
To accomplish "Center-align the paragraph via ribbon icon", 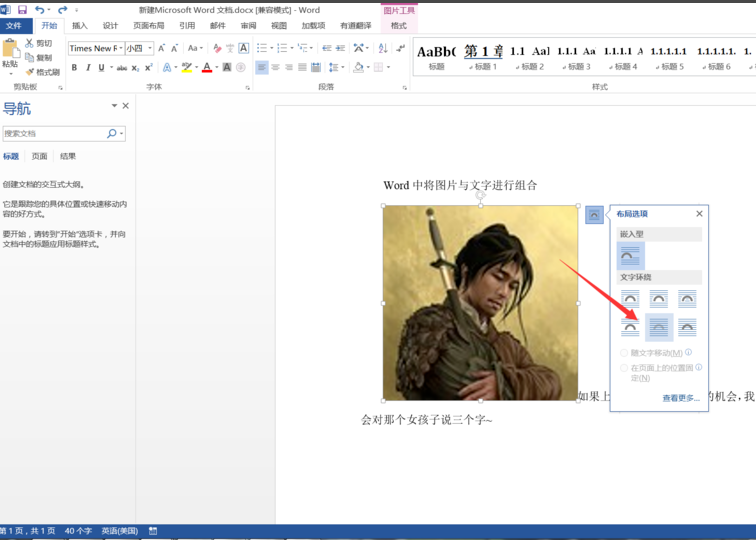I will point(275,68).
